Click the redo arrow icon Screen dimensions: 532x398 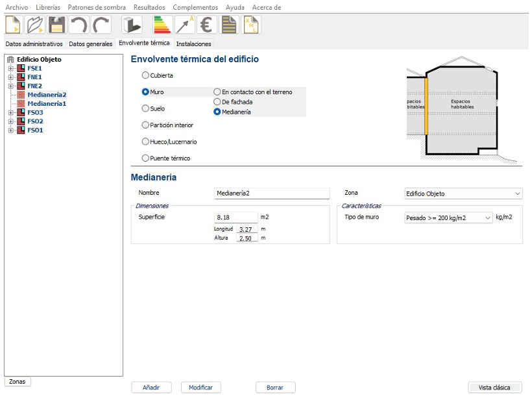101,25
